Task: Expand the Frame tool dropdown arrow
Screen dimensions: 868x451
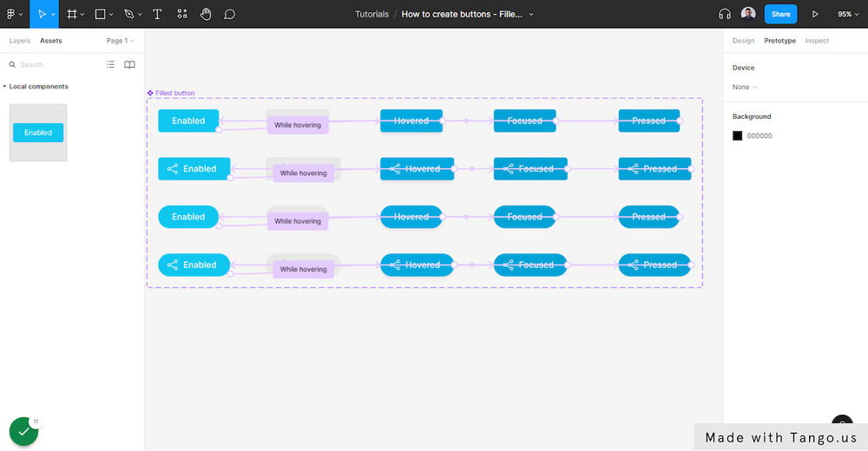Action: pos(82,15)
